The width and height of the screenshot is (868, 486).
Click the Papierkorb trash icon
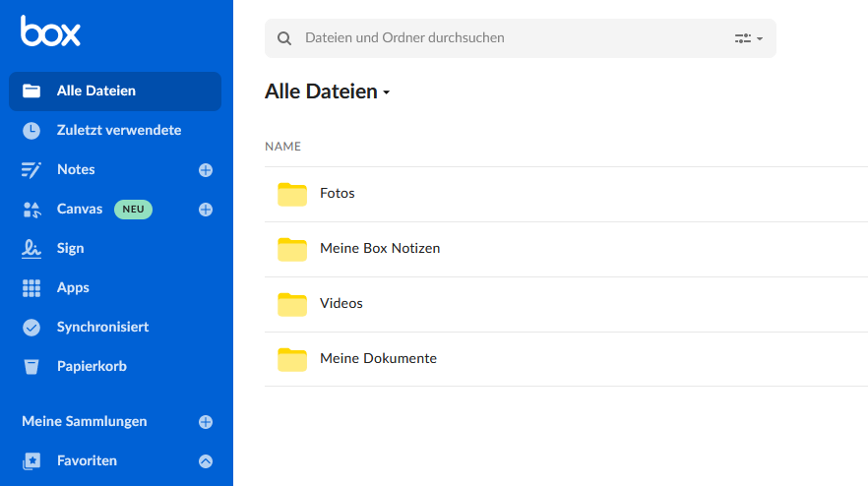31,367
